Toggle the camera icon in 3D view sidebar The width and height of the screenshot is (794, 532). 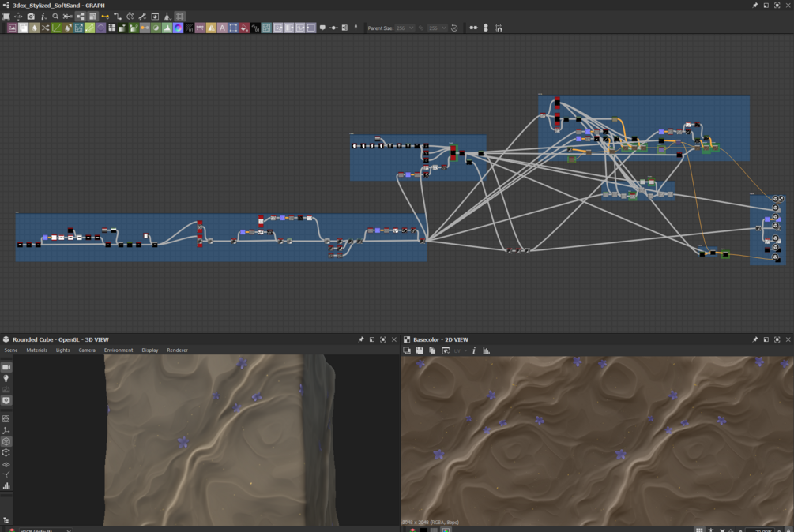pos(6,367)
